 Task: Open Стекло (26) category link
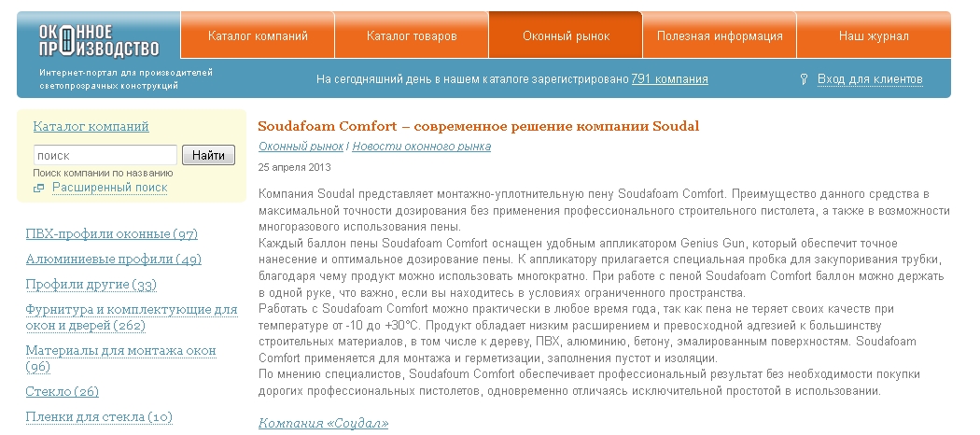[x=63, y=392]
